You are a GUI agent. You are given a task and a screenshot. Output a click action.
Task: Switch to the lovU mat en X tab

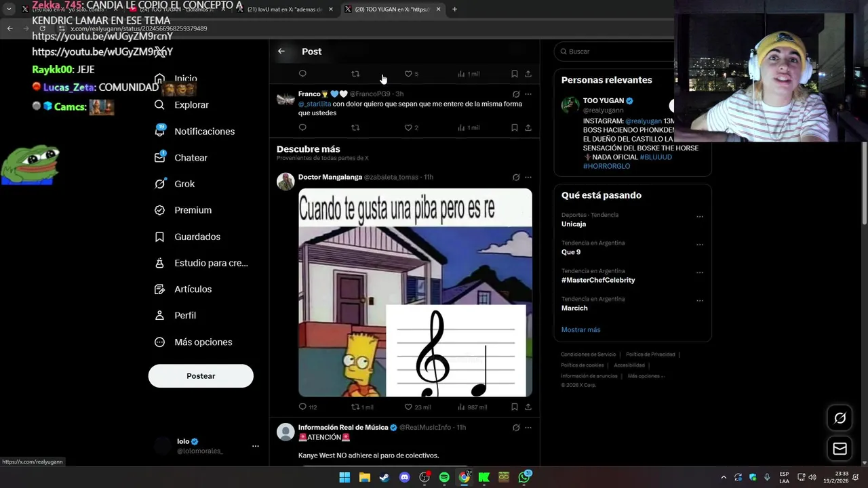tap(285, 9)
